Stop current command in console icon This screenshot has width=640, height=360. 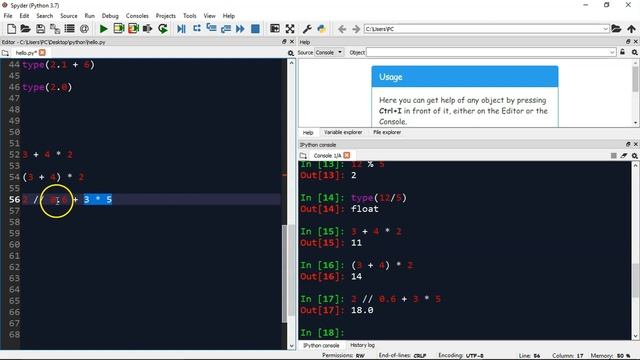(613, 156)
